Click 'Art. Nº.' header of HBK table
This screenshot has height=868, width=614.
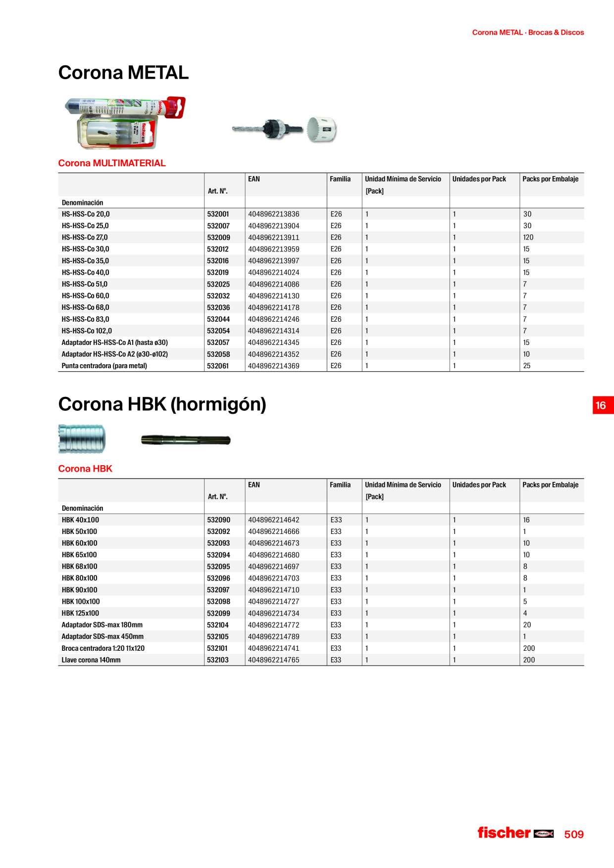tap(218, 497)
